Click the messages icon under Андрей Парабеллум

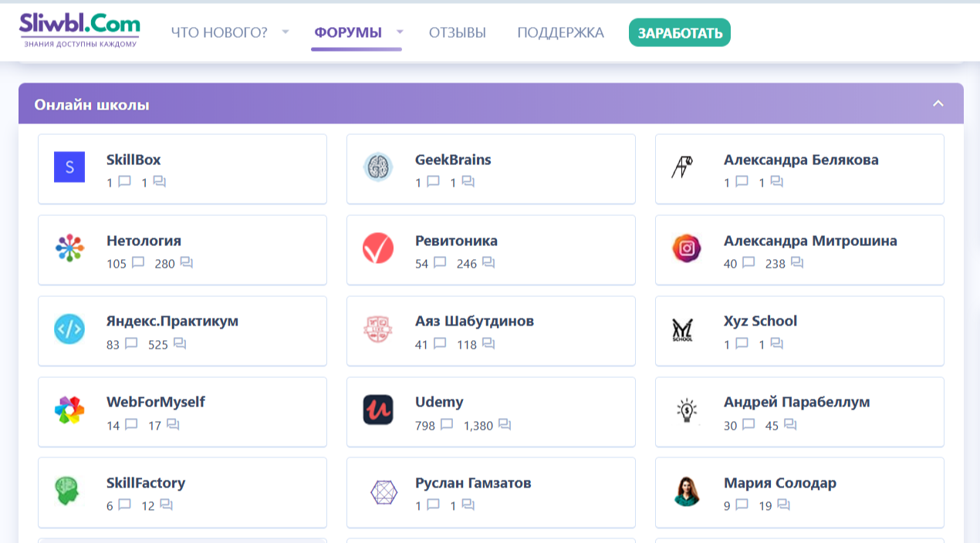[x=790, y=425]
